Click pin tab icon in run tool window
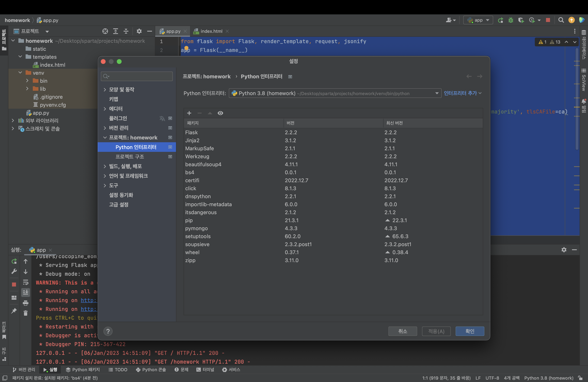Screen dimensions: 588x382 tap(14, 311)
